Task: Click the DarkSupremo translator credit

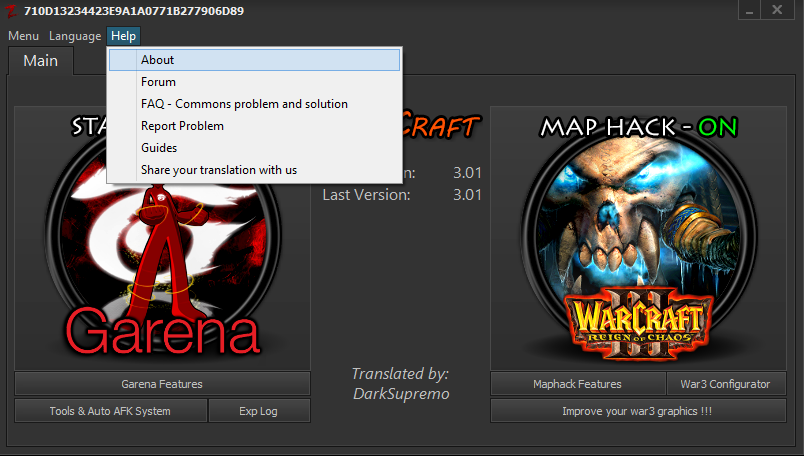Action: click(x=401, y=394)
